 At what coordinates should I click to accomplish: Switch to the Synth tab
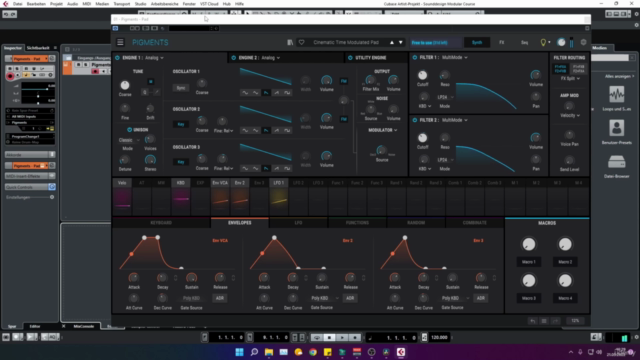477,42
